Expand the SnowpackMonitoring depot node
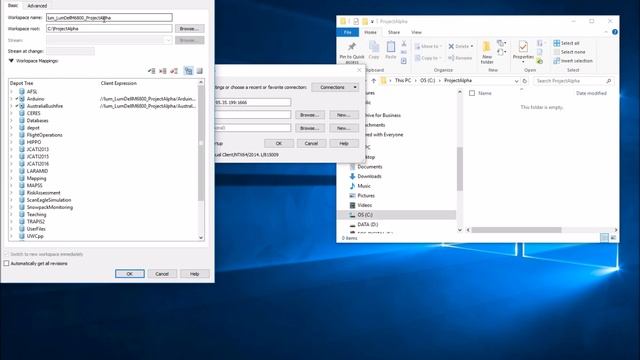 pos(11,207)
